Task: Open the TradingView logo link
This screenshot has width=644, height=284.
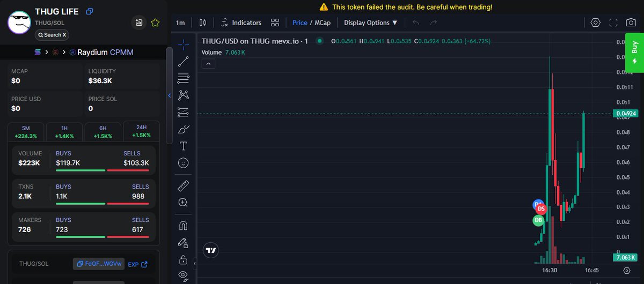Action: (x=211, y=250)
